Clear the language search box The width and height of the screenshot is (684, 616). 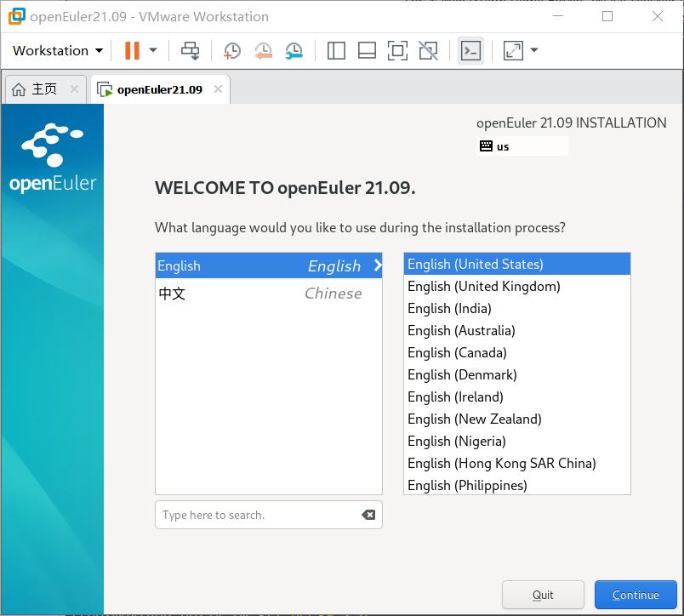tap(368, 515)
